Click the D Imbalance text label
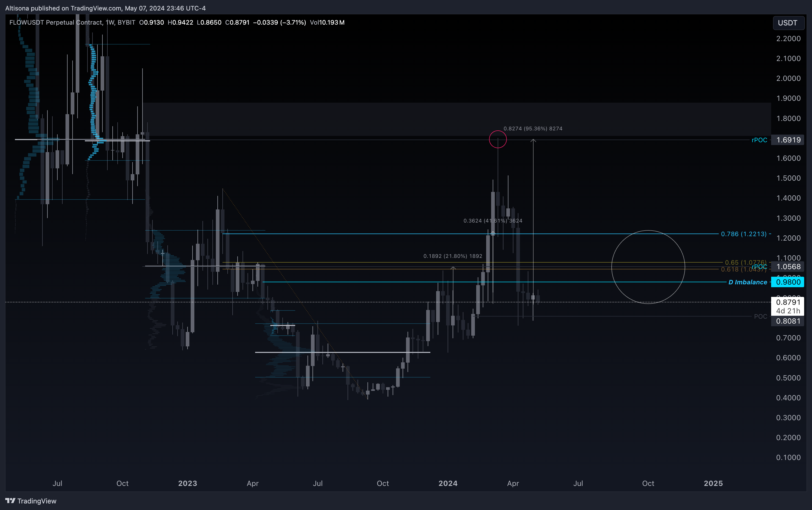This screenshot has height=510, width=812. [x=748, y=282]
